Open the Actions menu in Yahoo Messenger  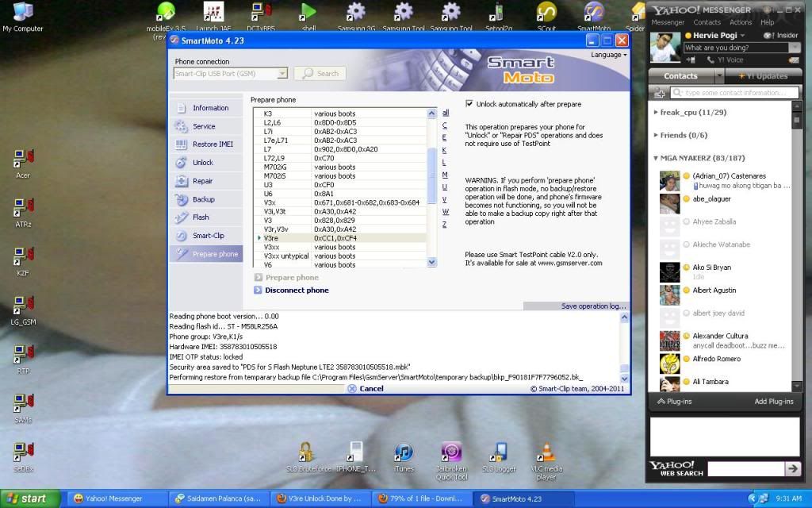[x=741, y=22]
